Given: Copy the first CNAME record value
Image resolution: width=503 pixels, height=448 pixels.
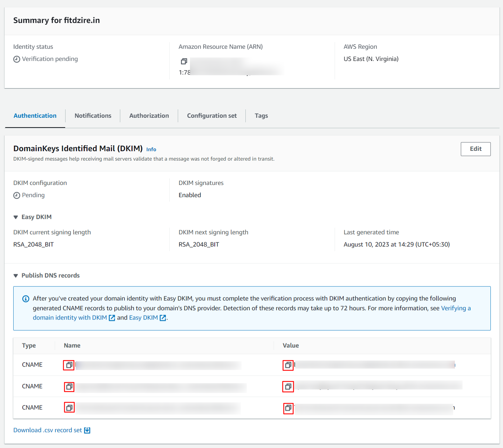Looking at the screenshot, I should point(288,365).
